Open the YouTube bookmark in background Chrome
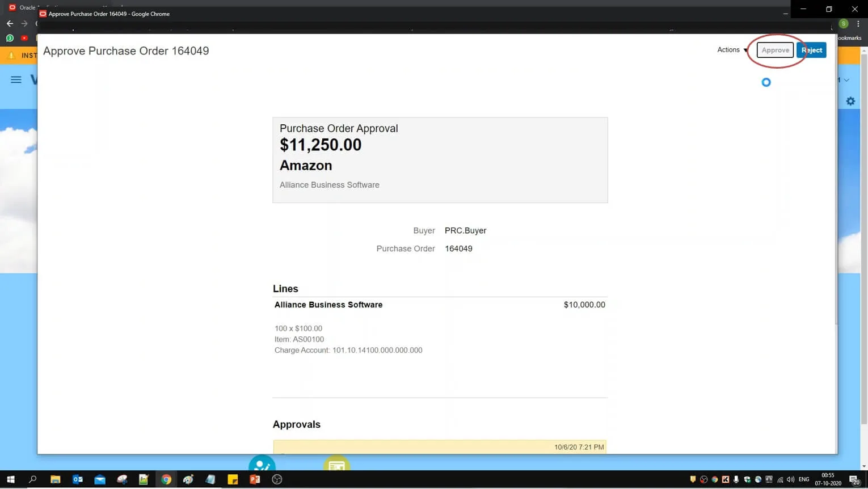868x489 pixels. [x=24, y=38]
